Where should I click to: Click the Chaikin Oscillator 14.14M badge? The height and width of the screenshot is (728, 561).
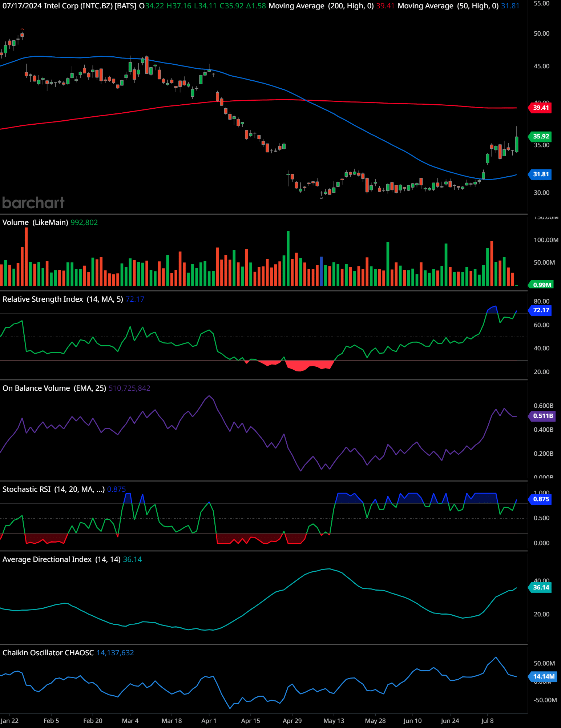pyautogui.click(x=542, y=676)
